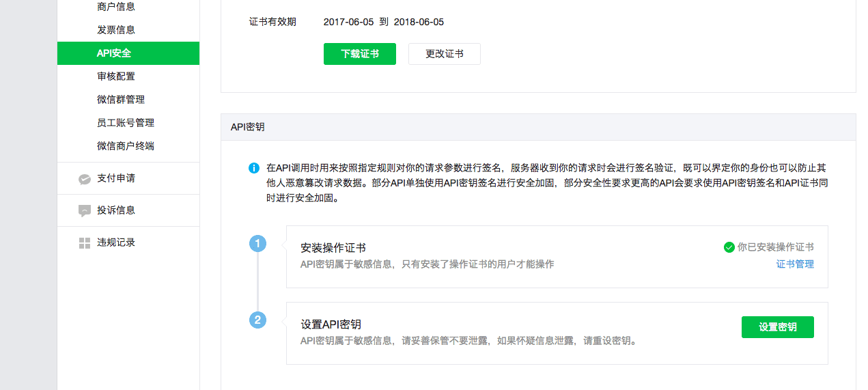Screen dimensions: 868x390
Task: Click the 支付申请 chat bubble icon
Action: click(85, 179)
